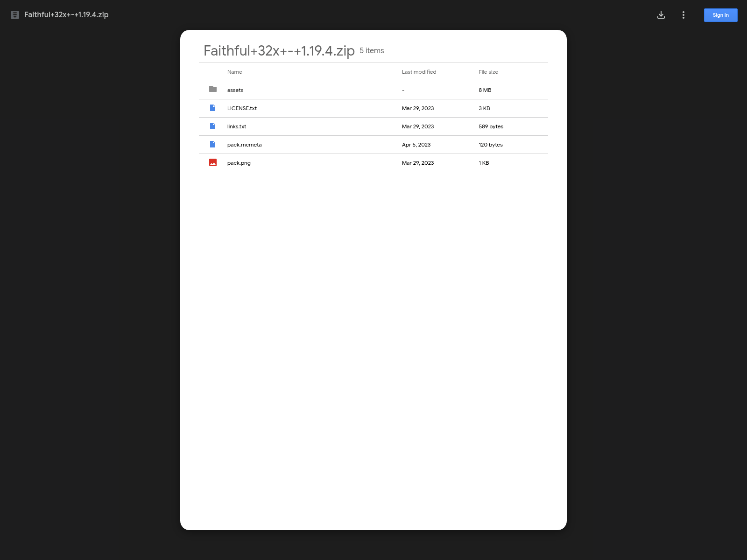
Task: Open the assets folder row
Action: tap(373, 90)
